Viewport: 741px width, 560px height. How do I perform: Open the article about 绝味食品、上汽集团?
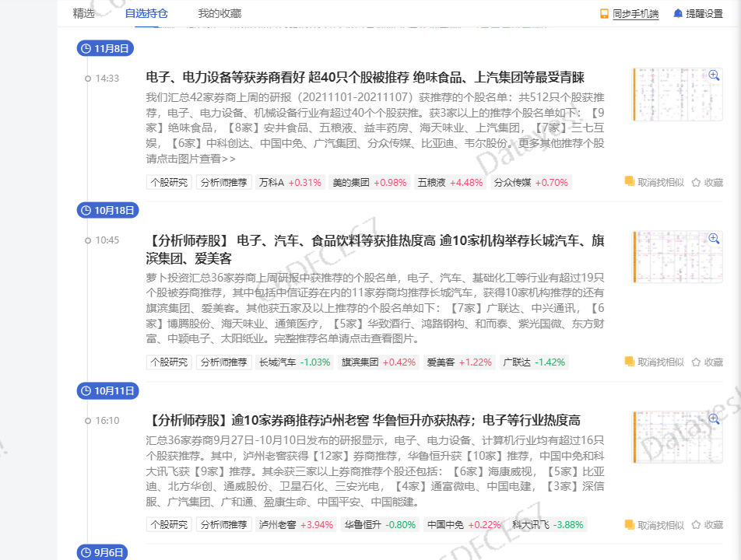(365, 78)
